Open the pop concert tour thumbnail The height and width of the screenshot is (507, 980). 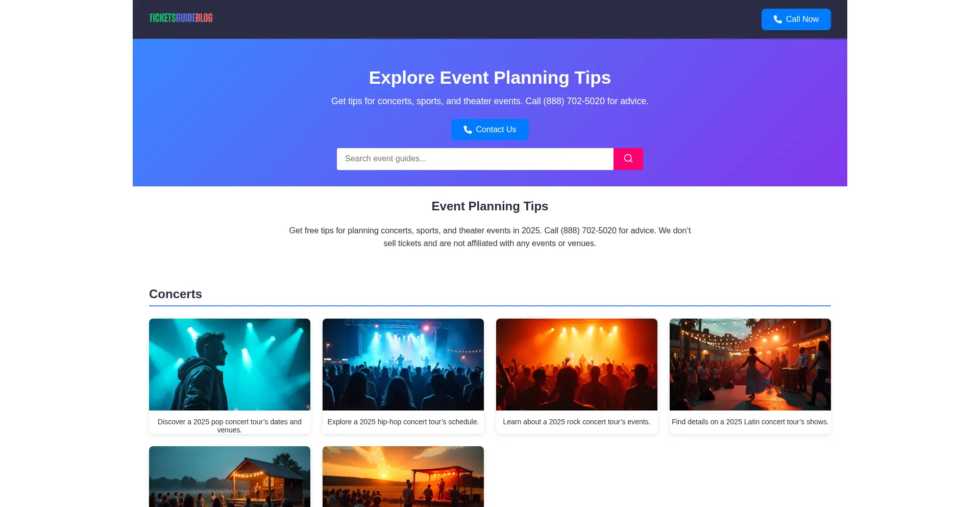(x=230, y=365)
